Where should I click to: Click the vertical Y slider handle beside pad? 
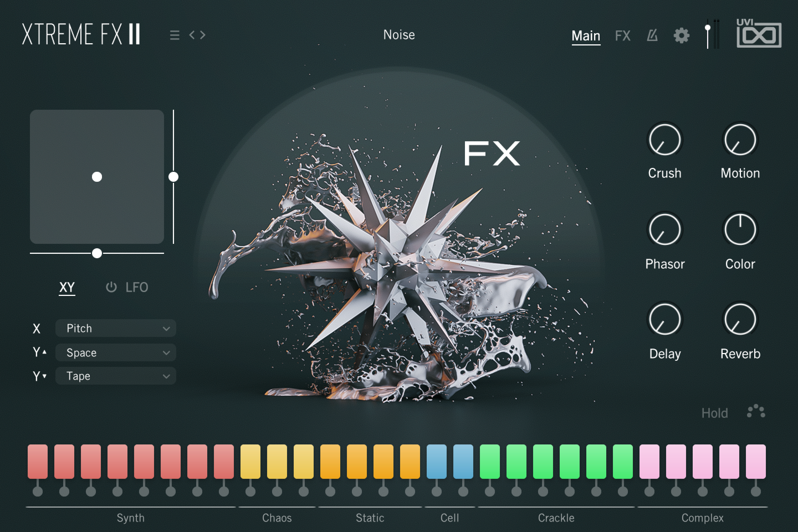tap(173, 177)
